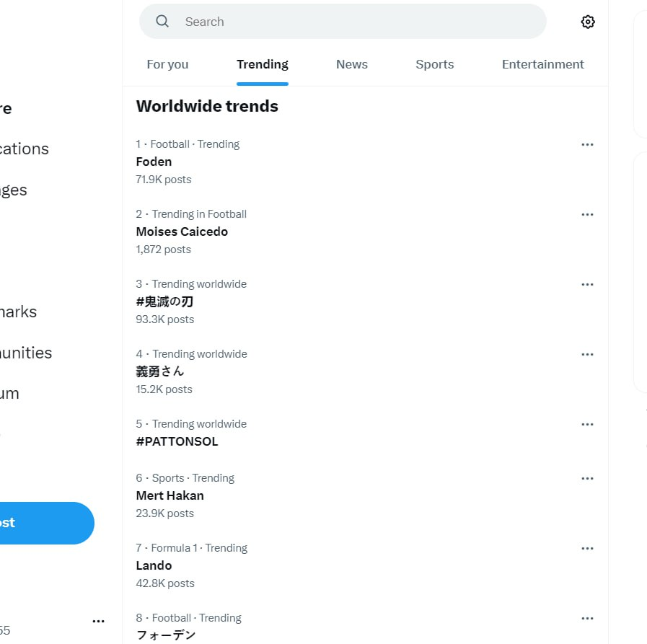The height and width of the screenshot is (644, 647).
Task: Switch to the News tab
Action: 351,64
